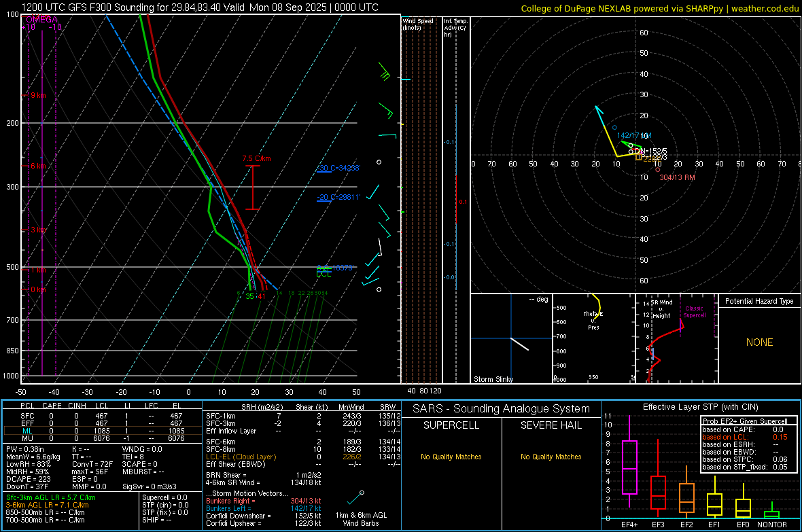This screenshot has width=802, height=532.
Task: Select the MU parcel row
Action: [x=103, y=438]
